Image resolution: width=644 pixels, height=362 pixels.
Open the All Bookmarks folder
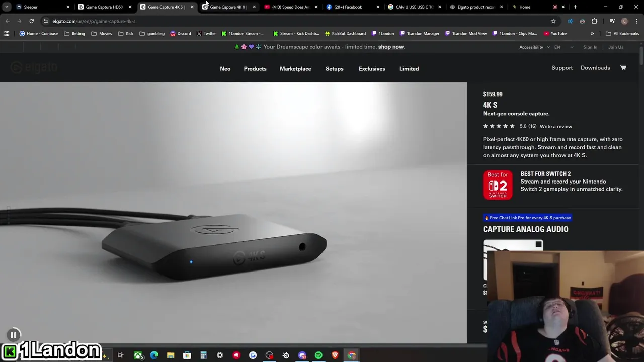[622, 34]
